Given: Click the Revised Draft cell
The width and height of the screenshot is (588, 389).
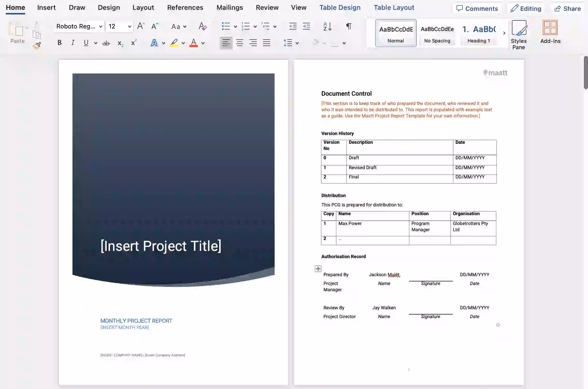Looking at the screenshot, I should (x=400, y=170).
